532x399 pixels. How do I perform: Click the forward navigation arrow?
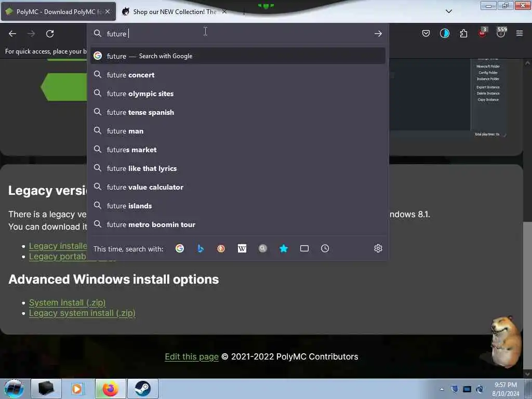click(31, 34)
